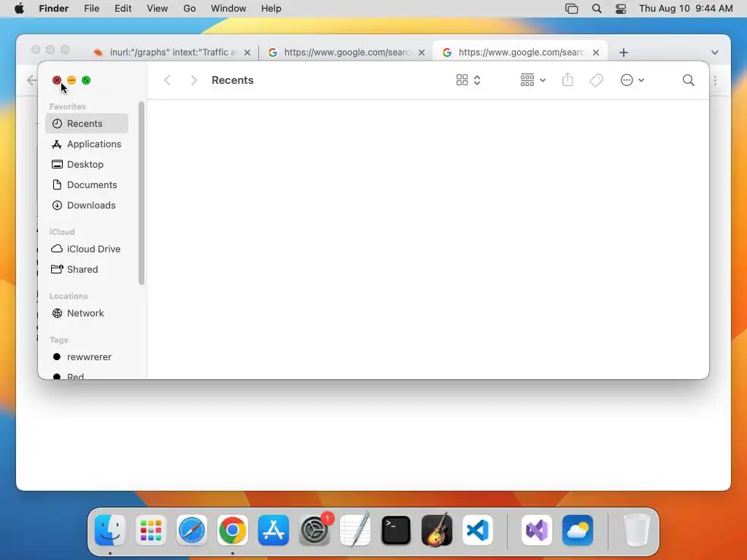
Task: Open the Apple menu
Action: tap(19, 9)
